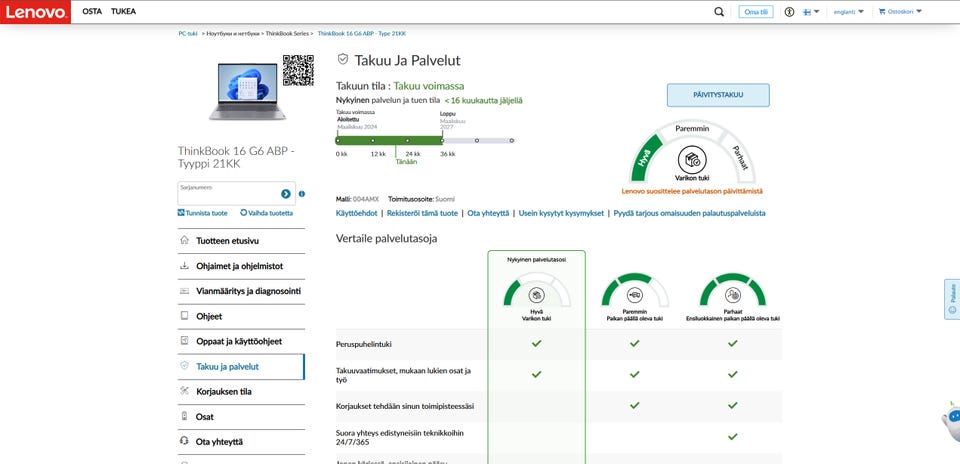
Task: Open the Finland flag country dropdown
Action: [811, 12]
